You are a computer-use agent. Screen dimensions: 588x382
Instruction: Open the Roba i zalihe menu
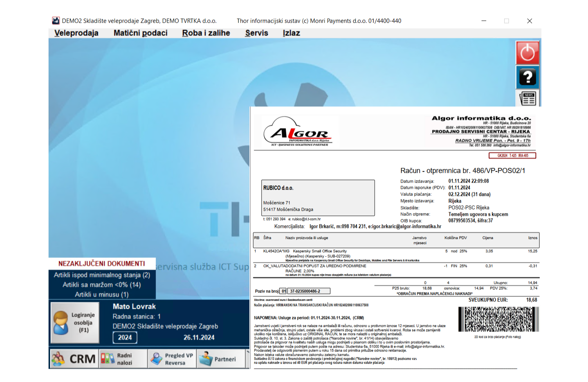(206, 33)
